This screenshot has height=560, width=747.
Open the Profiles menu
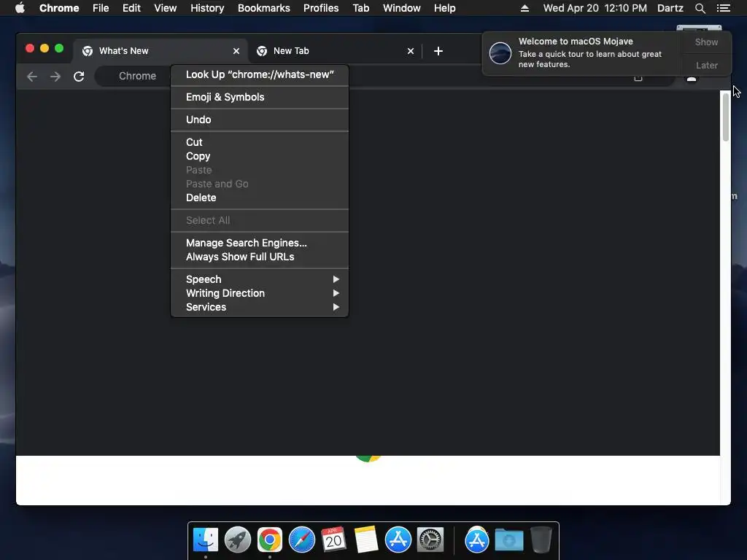[321, 8]
